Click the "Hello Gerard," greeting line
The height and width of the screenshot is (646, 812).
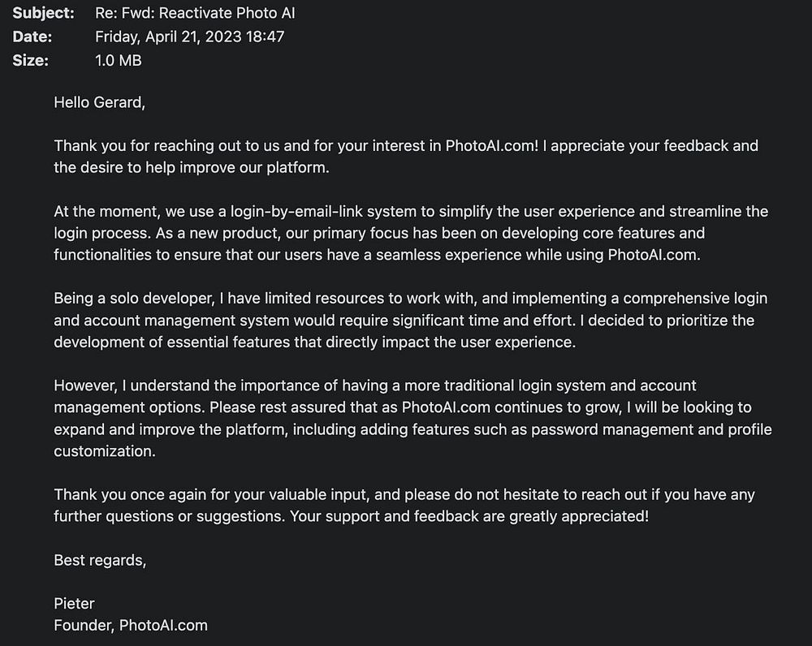click(x=99, y=102)
